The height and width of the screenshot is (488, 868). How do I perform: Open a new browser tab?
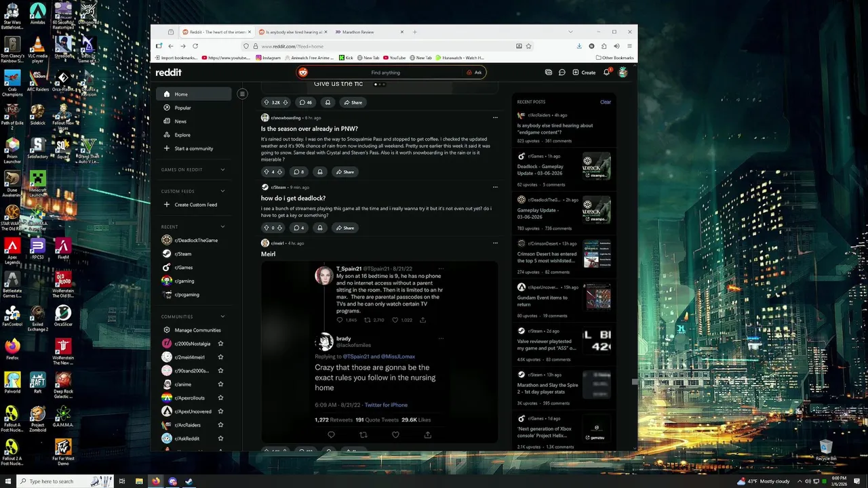tap(415, 32)
